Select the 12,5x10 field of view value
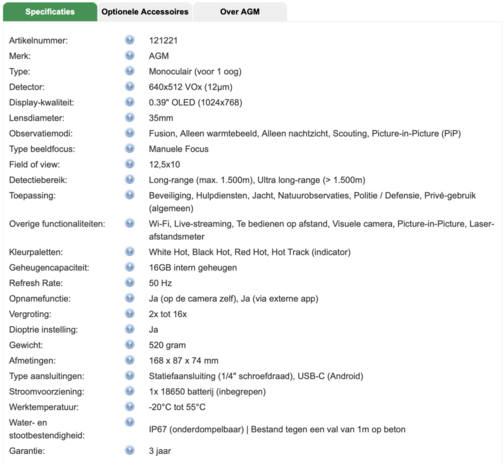Screen dimensions: 504x465 pos(164,165)
